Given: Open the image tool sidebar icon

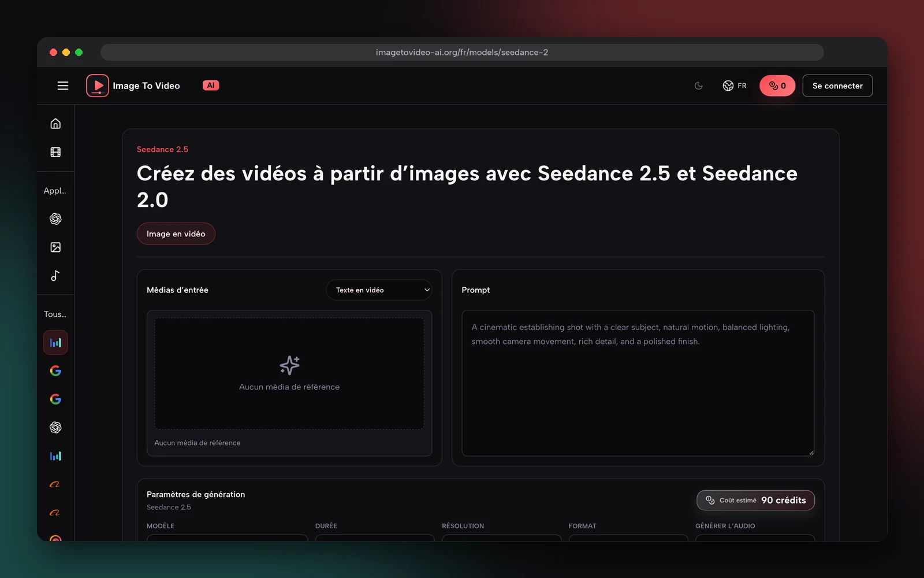Looking at the screenshot, I should pos(55,247).
